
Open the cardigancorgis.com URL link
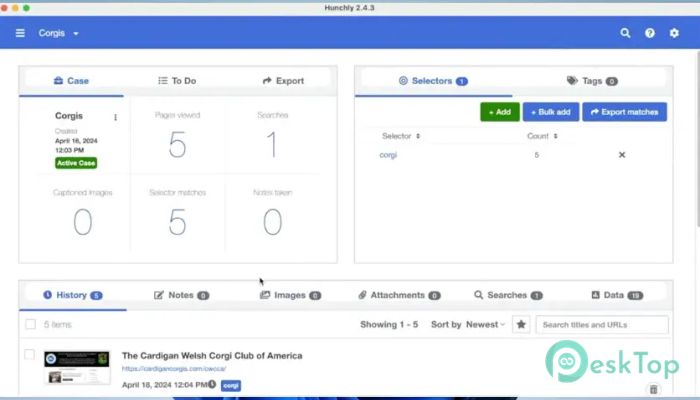coord(174,369)
